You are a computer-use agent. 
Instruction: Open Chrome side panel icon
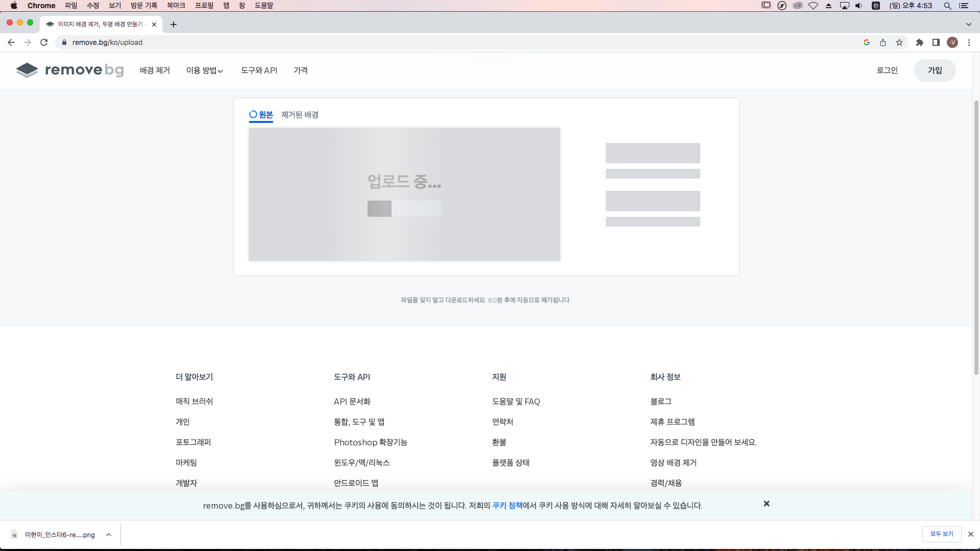click(936, 42)
